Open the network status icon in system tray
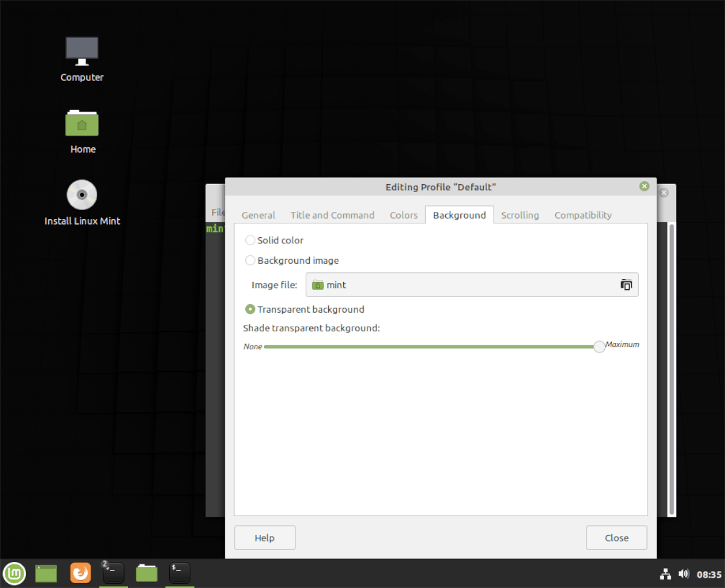Screen dimensions: 725x588 coord(666,573)
